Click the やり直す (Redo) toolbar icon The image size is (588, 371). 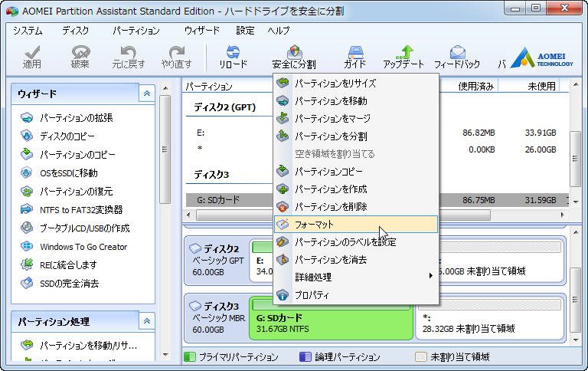(176, 57)
